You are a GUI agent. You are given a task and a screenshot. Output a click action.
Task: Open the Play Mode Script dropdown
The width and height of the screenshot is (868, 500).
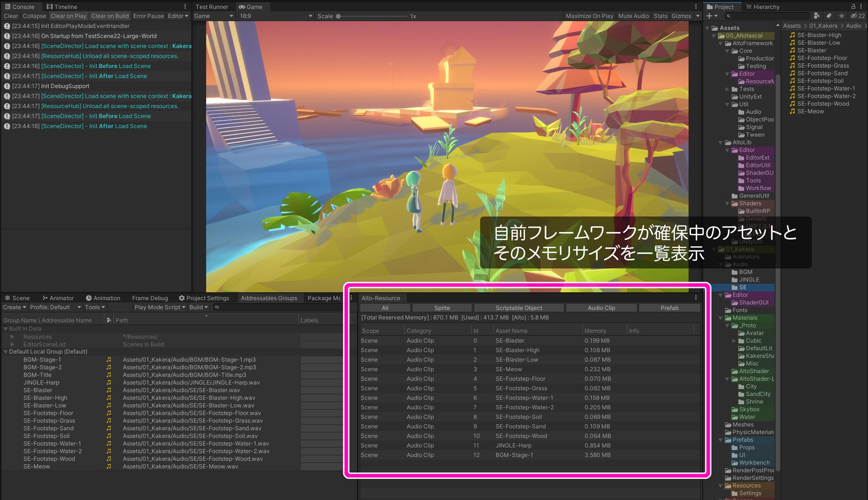pyautogui.click(x=160, y=307)
